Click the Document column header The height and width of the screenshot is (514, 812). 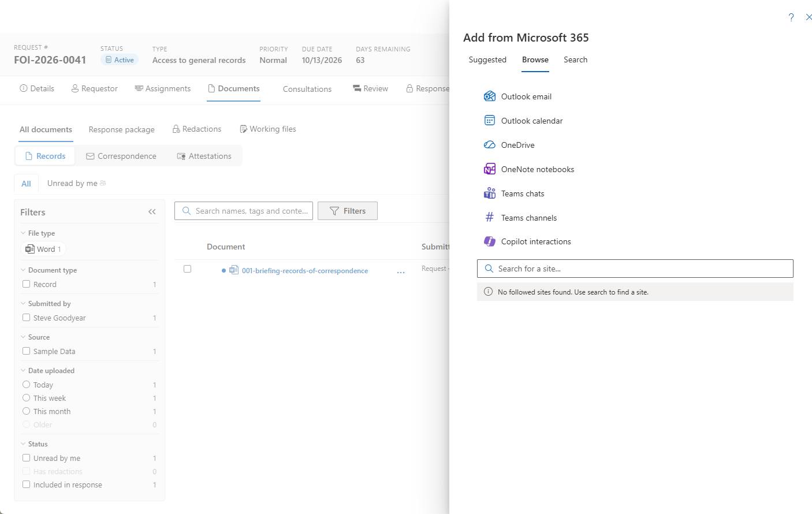point(226,247)
